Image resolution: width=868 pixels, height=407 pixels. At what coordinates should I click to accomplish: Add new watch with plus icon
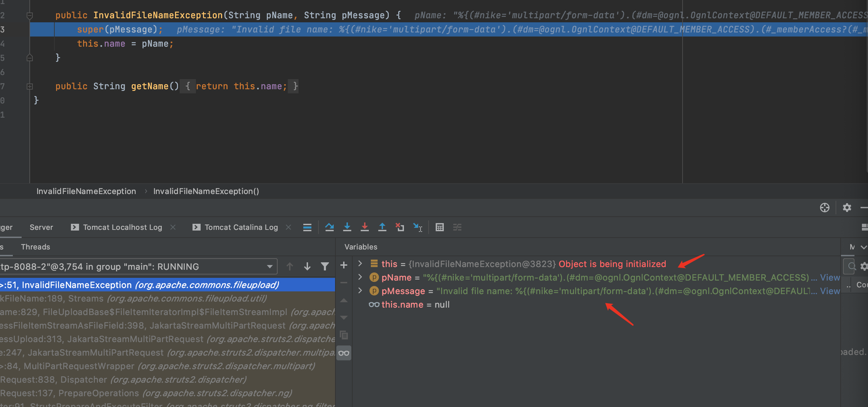pyautogui.click(x=344, y=265)
